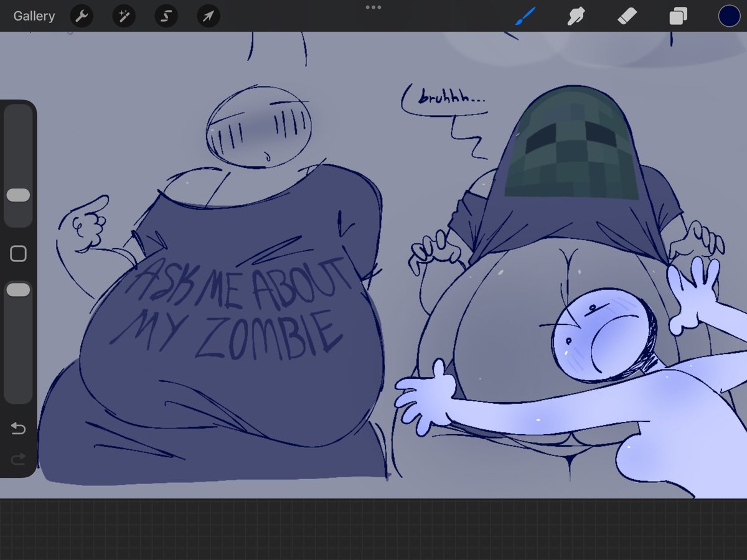Tap redo arrow in sidebar
The width and height of the screenshot is (747, 560).
tap(18, 459)
